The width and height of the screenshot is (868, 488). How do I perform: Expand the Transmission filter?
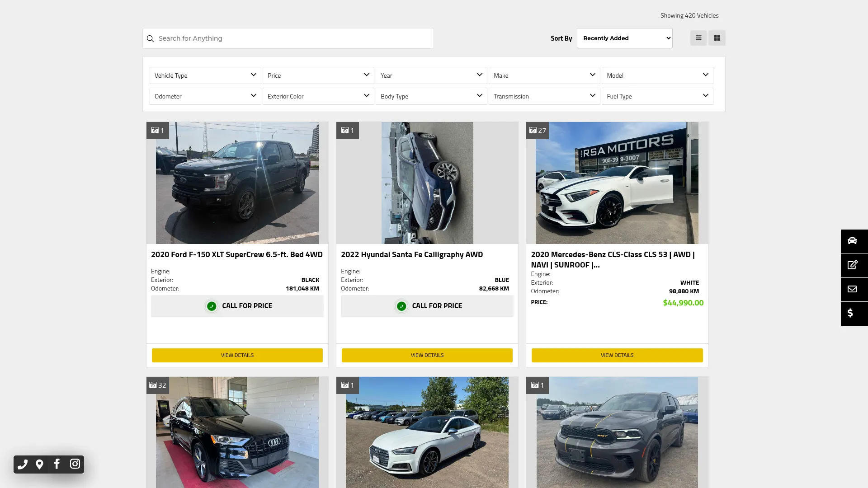(544, 96)
